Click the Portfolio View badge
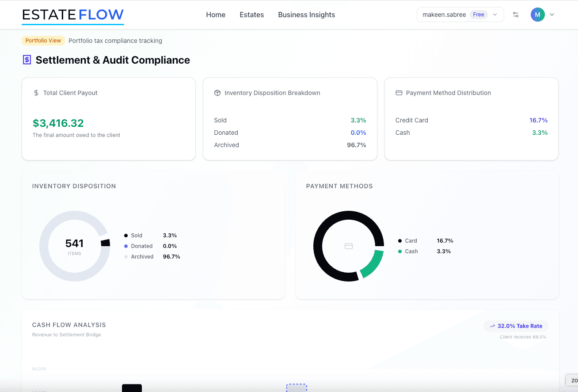This screenshot has width=578, height=392. point(43,40)
